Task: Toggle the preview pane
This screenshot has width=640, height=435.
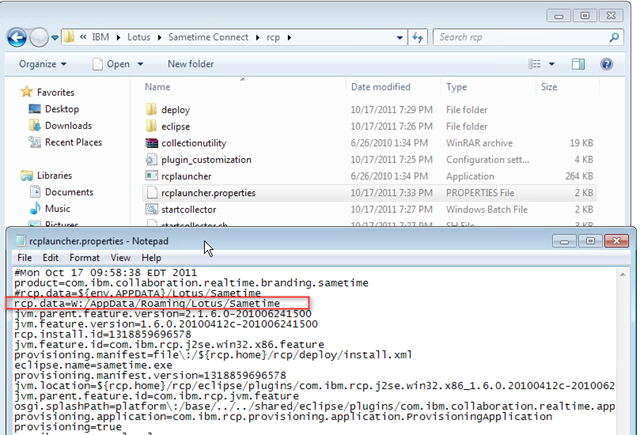Action: point(578,64)
